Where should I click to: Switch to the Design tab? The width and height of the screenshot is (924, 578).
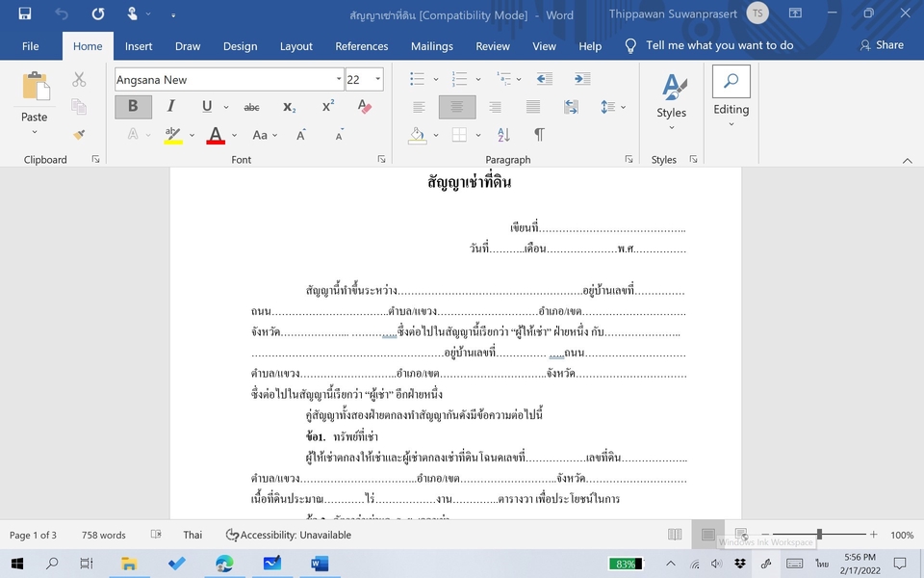point(240,46)
